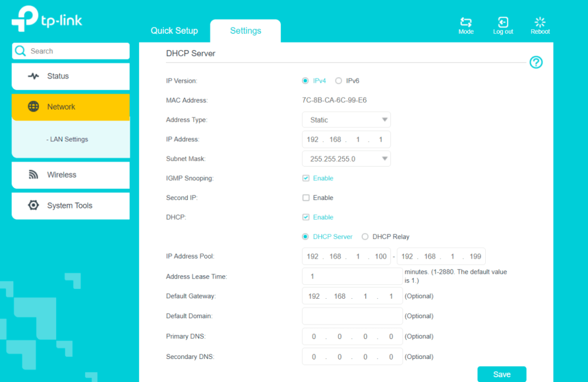588x382 pixels.
Task: Disable the IGMP Snooping checkbox
Action: click(x=306, y=178)
